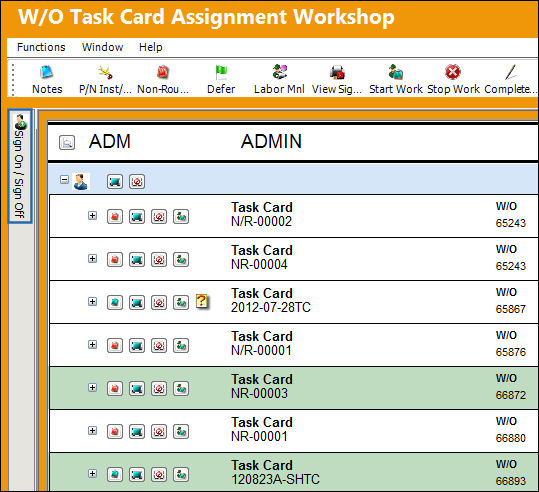The image size is (539, 492).
Task: Open the Help menu
Action: pyautogui.click(x=151, y=47)
